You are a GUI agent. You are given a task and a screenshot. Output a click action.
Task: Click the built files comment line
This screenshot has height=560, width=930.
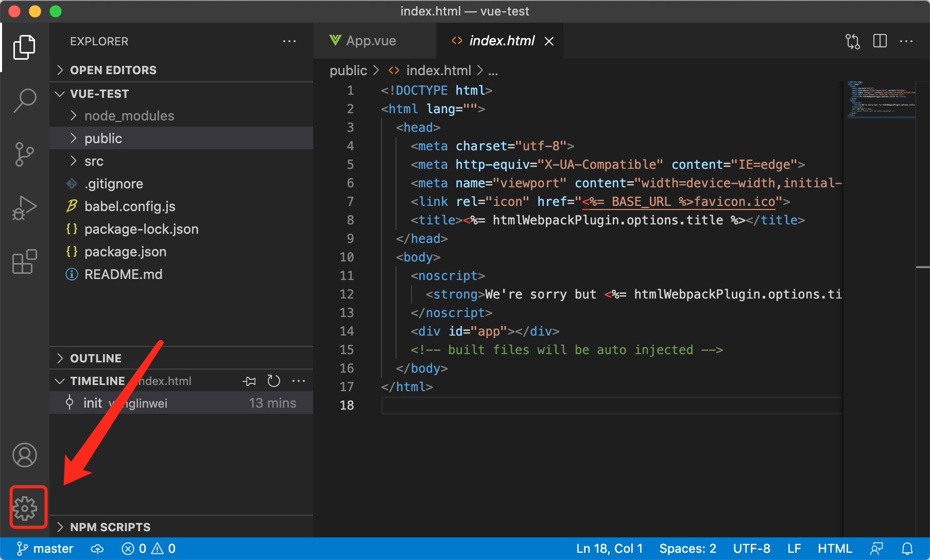(x=566, y=350)
